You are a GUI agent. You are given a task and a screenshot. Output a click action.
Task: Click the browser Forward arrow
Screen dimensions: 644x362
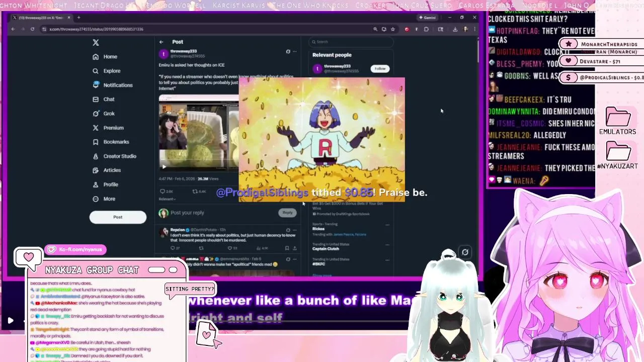23,29
